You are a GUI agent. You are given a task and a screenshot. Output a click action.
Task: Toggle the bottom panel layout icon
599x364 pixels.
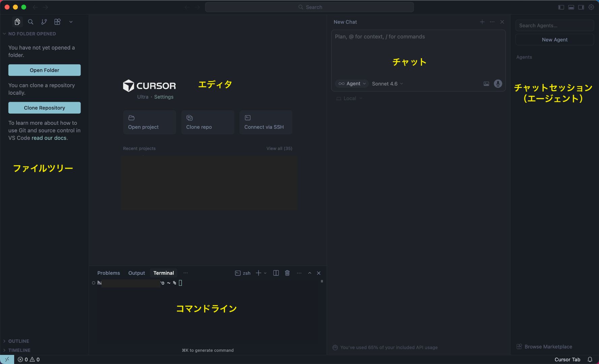[x=571, y=7]
